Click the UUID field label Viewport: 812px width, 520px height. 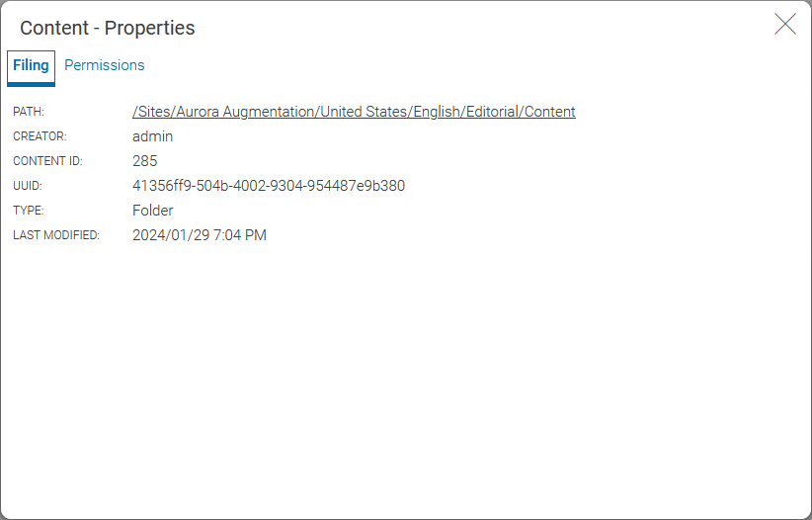[x=28, y=186]
